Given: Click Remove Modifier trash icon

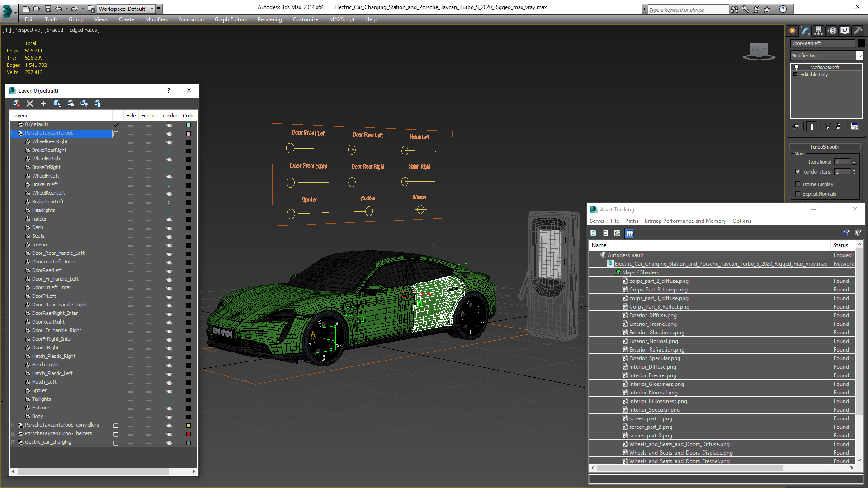Looking at the screenshot, I should tap(839, 127).
